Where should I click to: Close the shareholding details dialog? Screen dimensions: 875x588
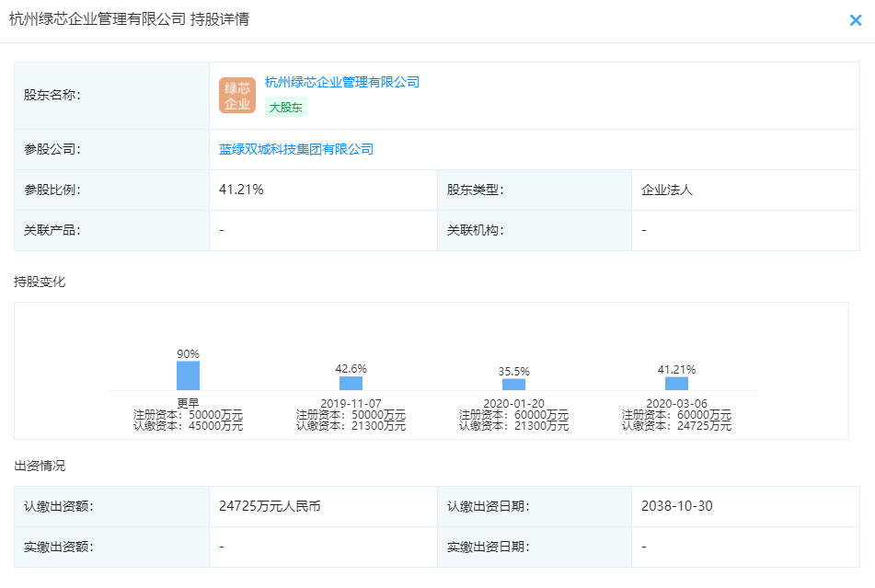[855, 20]
